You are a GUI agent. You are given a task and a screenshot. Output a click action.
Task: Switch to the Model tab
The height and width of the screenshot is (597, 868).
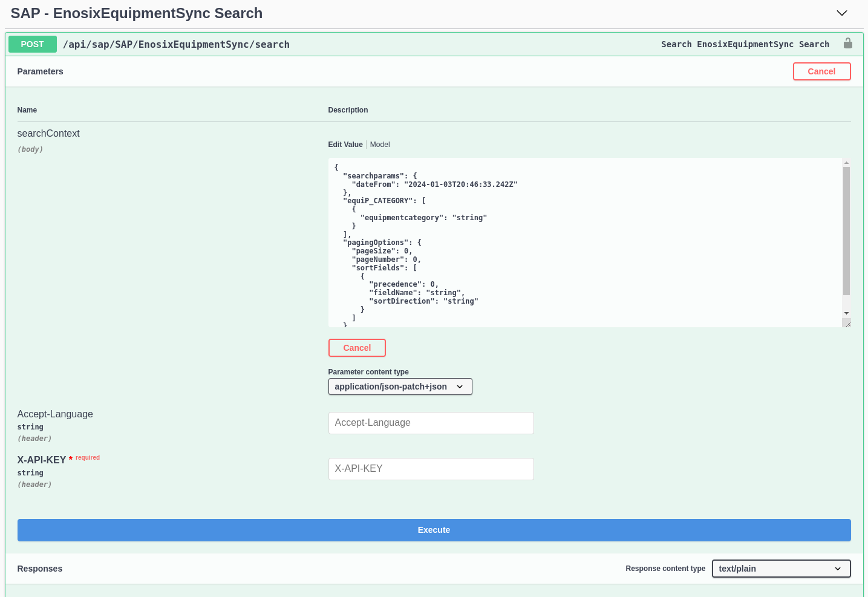[x=380, y=145]
